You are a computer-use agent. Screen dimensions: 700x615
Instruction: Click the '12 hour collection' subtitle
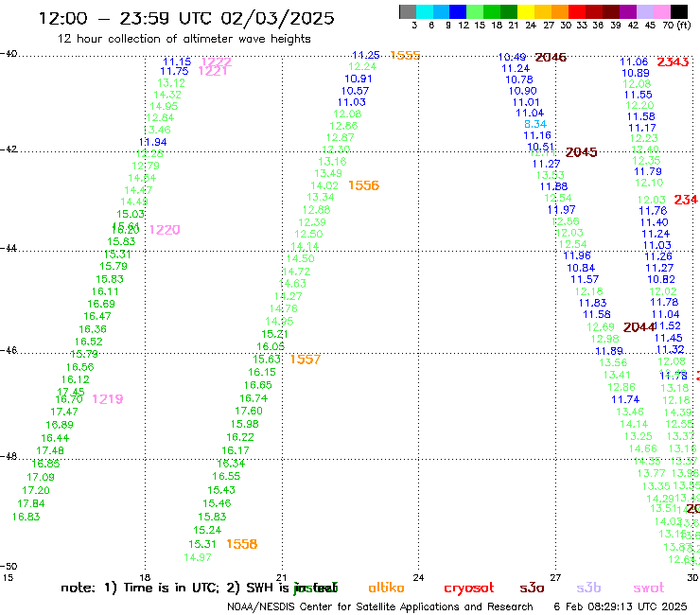tap(184, 39)
